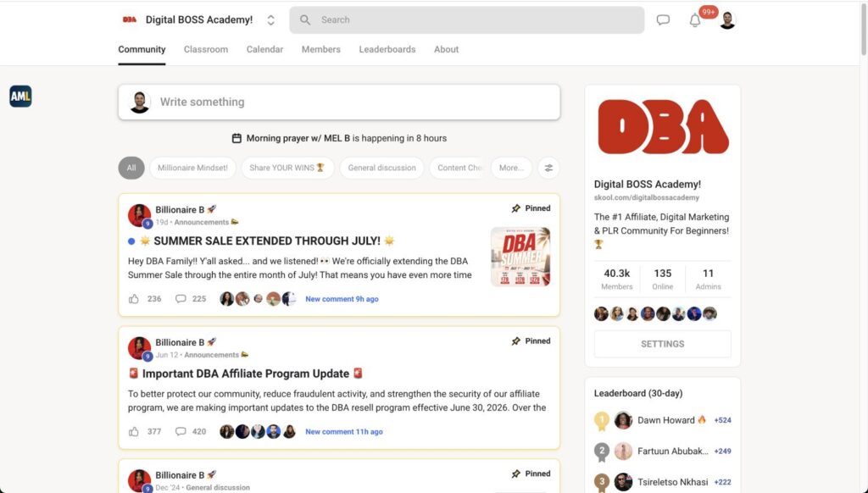Click in the Search field

click(467, 20)
